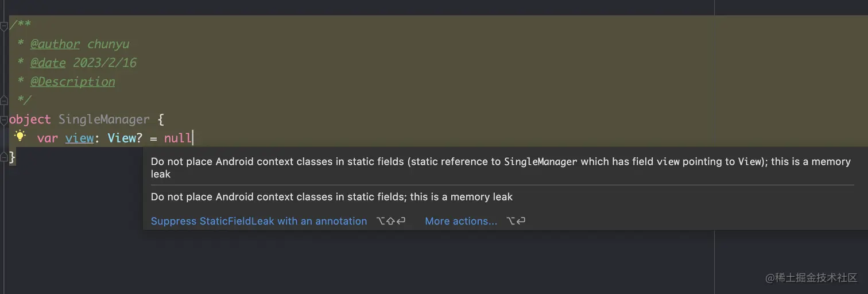This screenshot has width=868, height=294.
Task: Click the @Description doc tag
Action: pyautogui.click(x=73, y=82)
